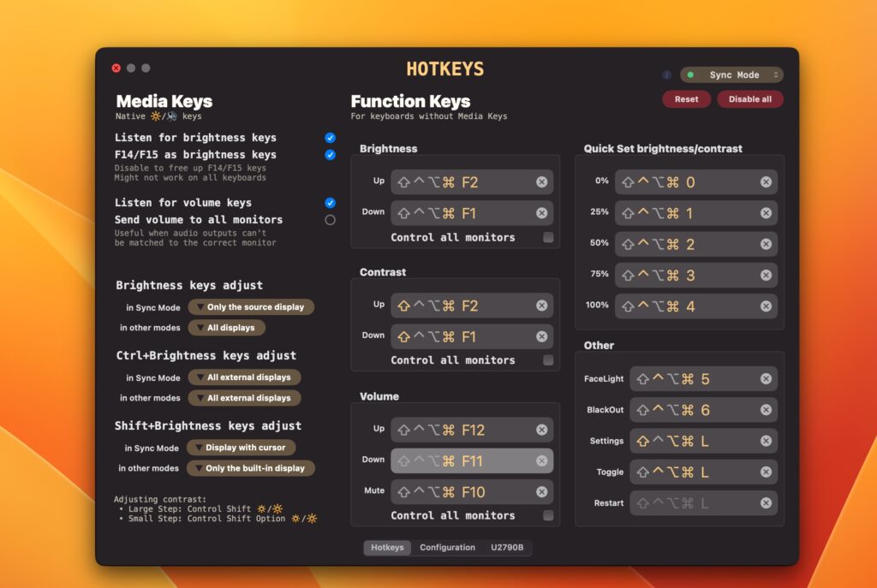Click the Disable all button
The width and height of the screenshot is (877, 588).
(749, 99)
